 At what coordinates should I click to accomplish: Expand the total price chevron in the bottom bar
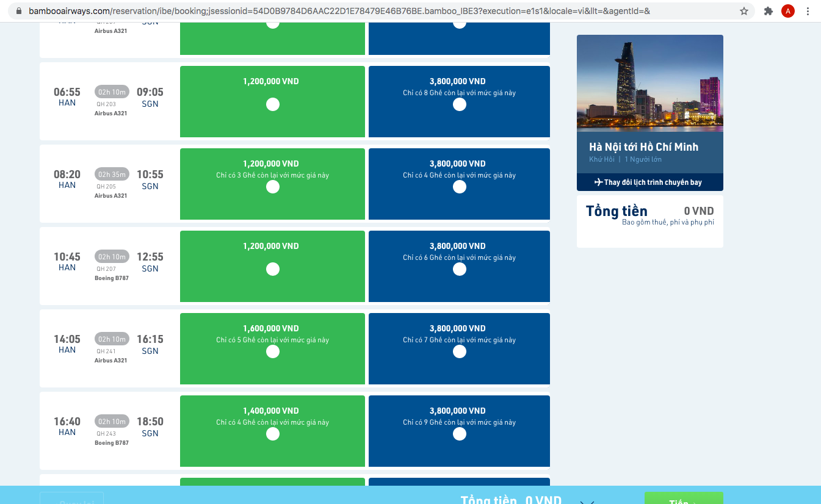587,502
